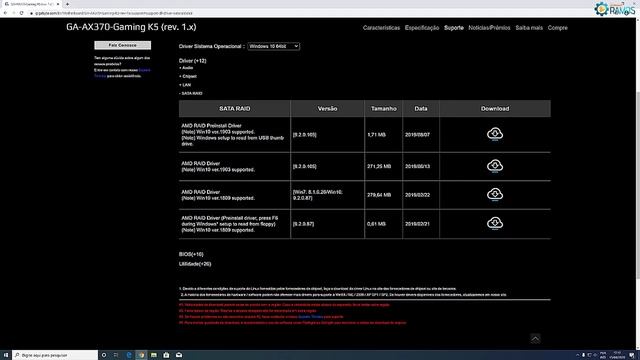
Task: Click the date 2019/02/21 cell
Action: pyautogui.click(x=421, y=224)
